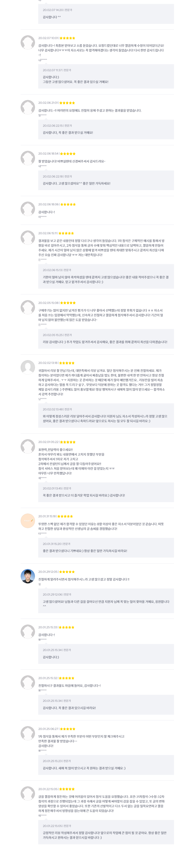Click the avatar beside the 20.02.07 10:01 review
Viewport: 193px width, 868px height.
(28, 42)
